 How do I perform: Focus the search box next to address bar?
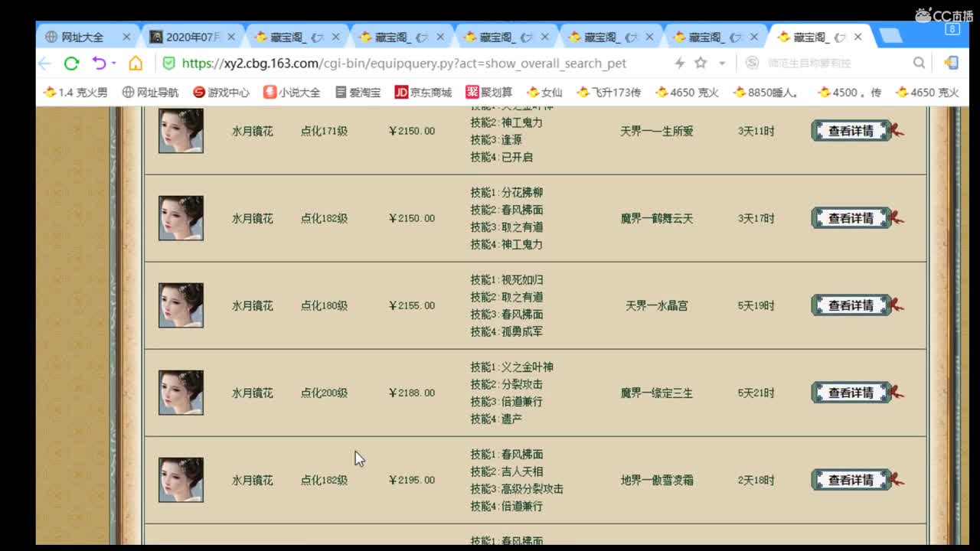tap(835, 64)
